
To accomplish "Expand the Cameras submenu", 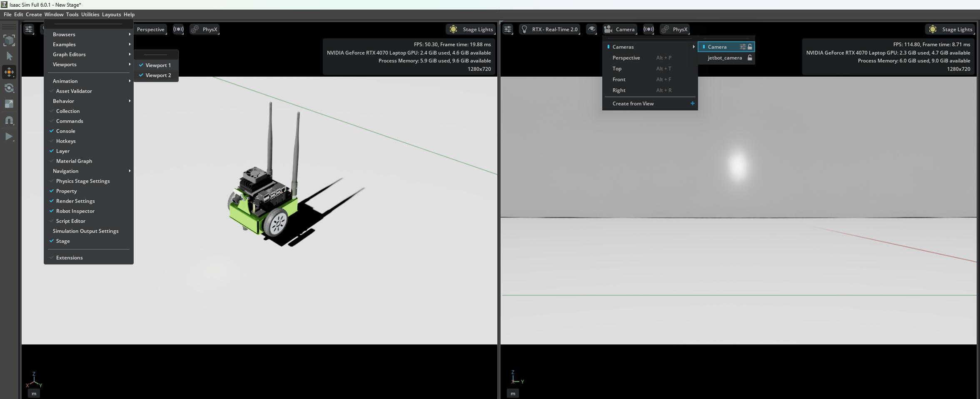I will [650, 47].
